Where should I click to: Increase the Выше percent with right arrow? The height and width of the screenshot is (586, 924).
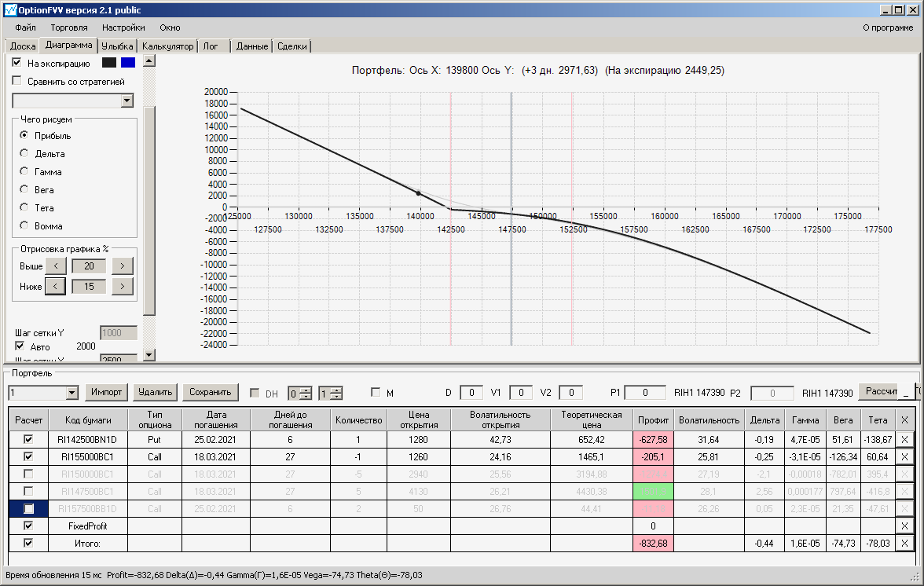[123, 266]
